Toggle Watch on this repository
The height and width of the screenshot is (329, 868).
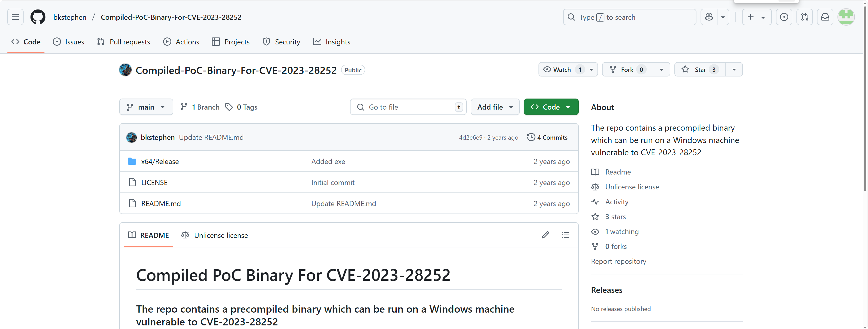pyautogui.click(x=561, y=70)
